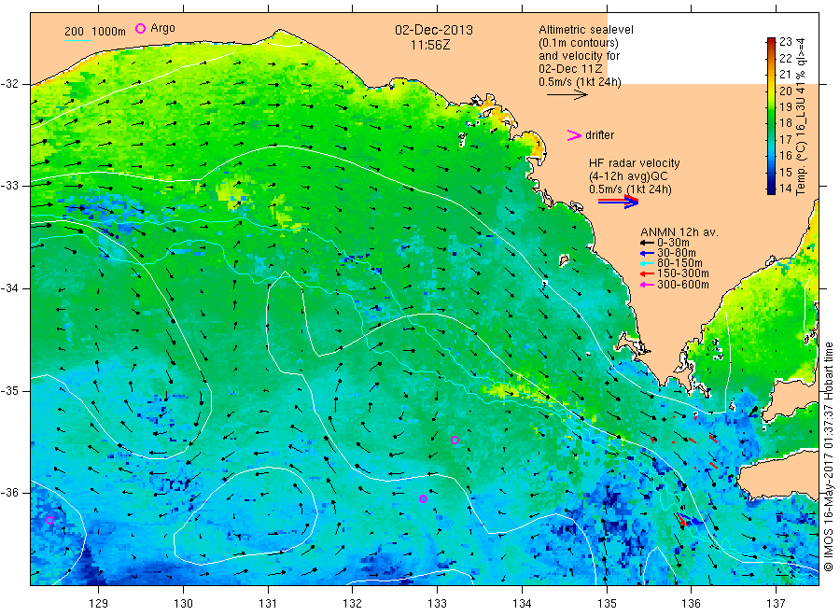Click the '23' value on temperature scale
This screenshot has width=840, height=616.
[x=785, y=42]
